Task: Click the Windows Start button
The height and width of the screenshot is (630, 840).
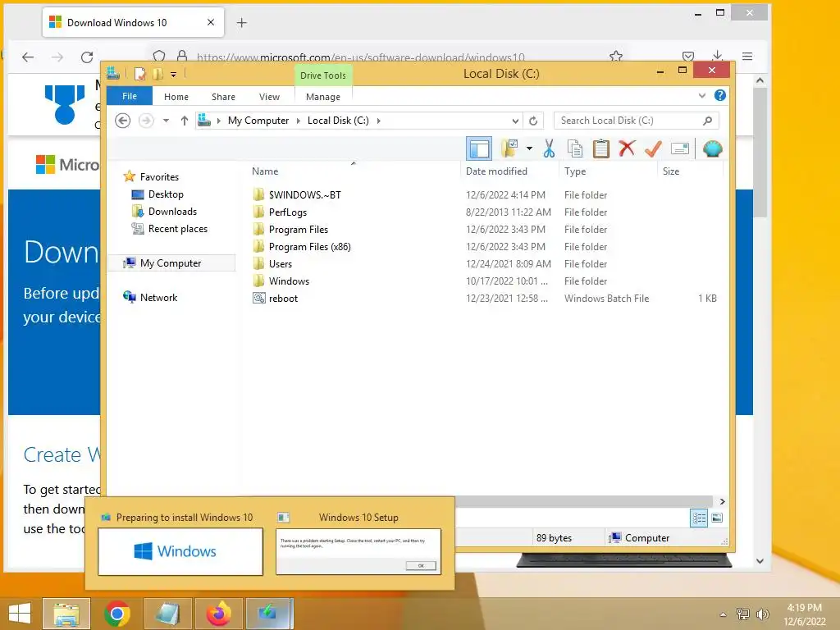Action: [x=20, y=614]
